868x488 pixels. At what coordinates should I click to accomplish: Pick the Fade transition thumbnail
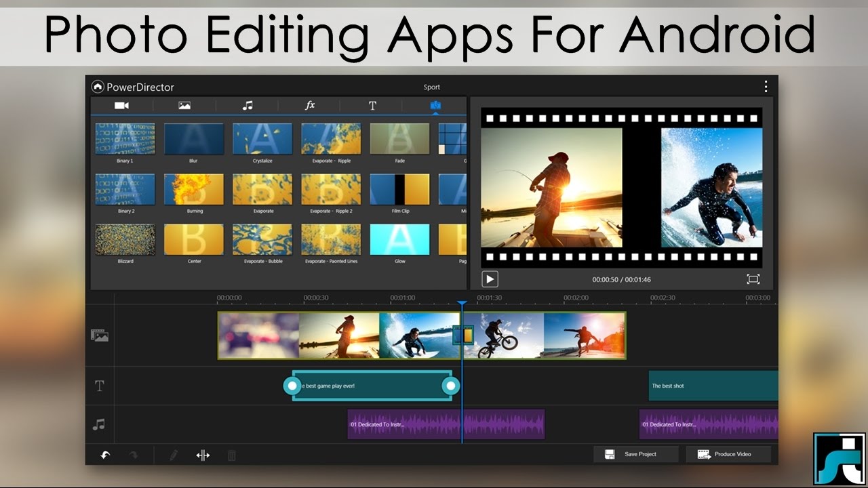pos(399,139)
